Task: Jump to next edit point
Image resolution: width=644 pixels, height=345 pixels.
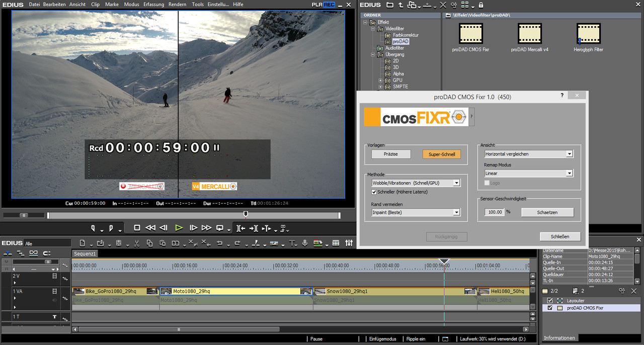Action: click(x=254, y=228)
